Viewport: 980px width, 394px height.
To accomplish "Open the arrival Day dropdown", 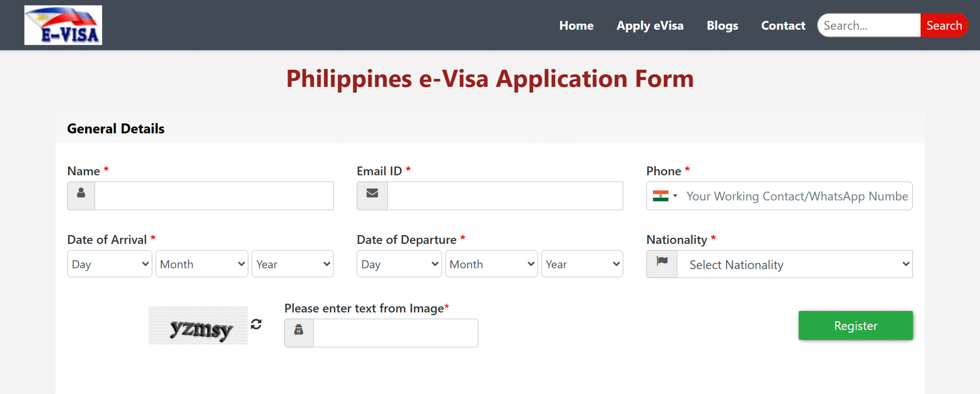I will click(x=109, y=264).
